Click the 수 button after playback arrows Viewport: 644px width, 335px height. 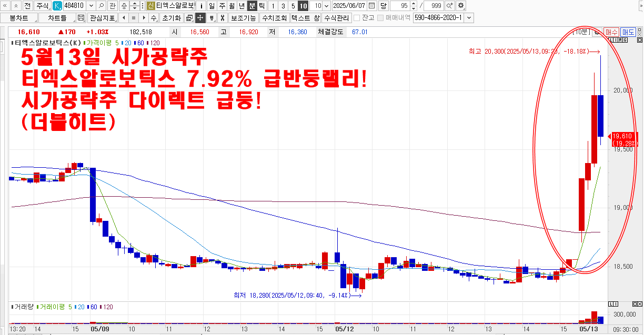click(153, 18)
